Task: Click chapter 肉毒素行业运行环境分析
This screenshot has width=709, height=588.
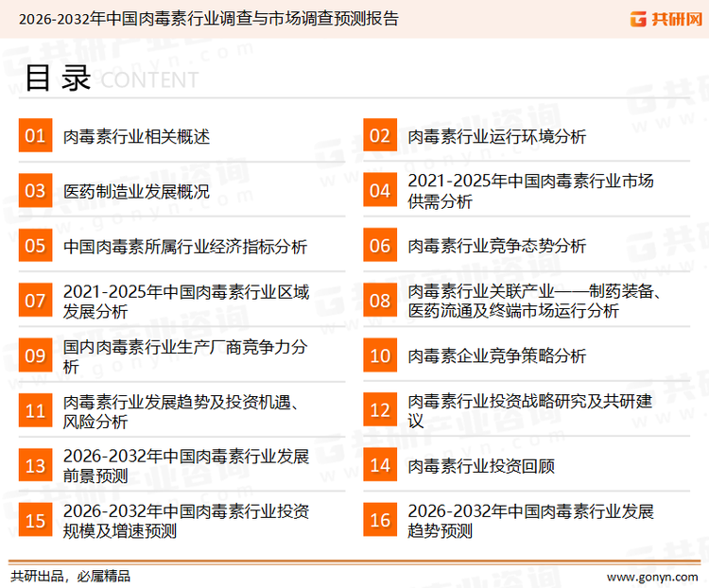Action: 496,137
